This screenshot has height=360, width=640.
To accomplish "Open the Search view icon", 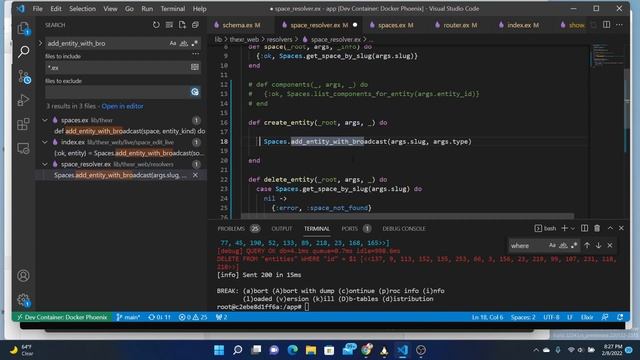I will coord(23,52).
